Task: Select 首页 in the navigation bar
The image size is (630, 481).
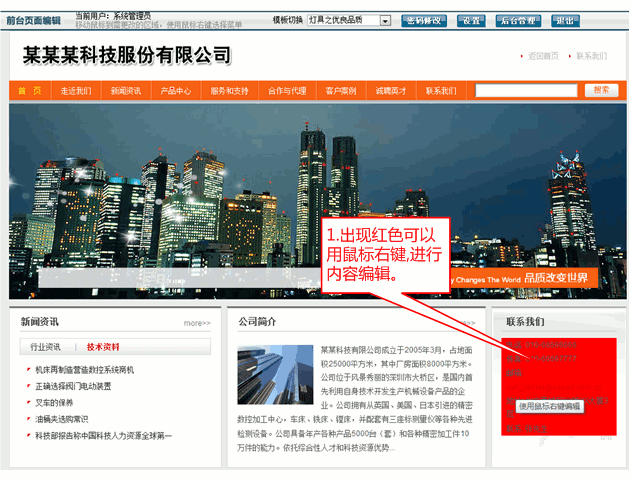Action: [30, 90]
